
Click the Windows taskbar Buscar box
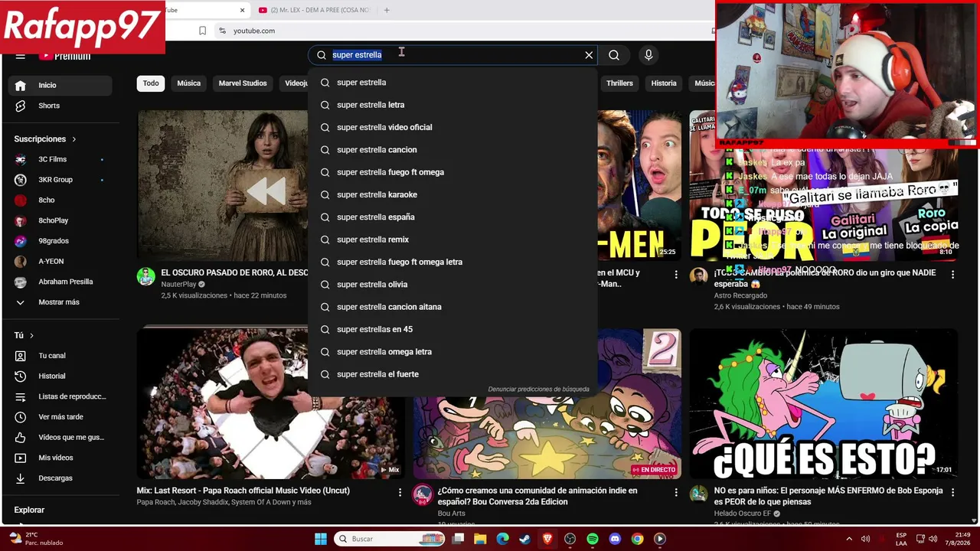[389, 539]
